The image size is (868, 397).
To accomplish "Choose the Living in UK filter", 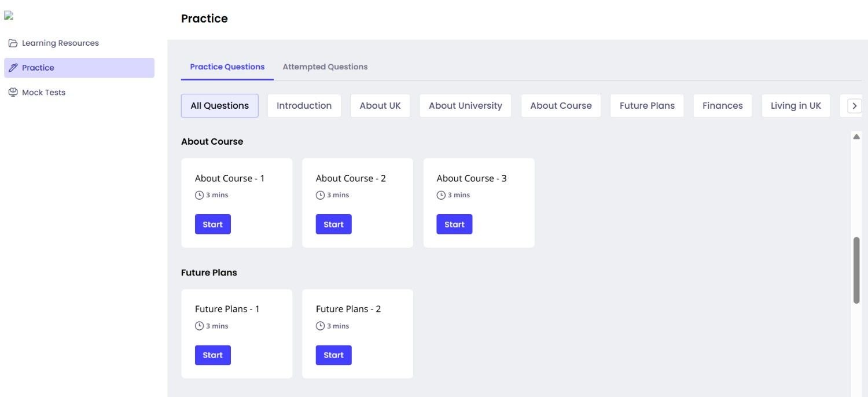I will coord(796,106).
